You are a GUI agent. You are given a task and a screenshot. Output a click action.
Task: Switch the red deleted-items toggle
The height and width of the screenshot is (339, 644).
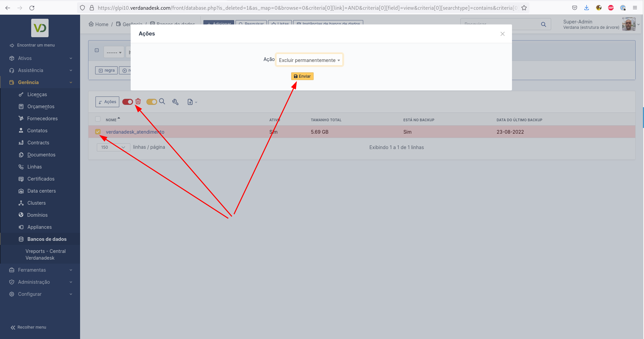point(127,101)
